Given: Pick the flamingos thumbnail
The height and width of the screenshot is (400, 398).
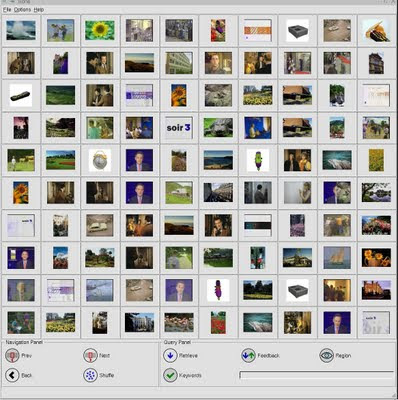Looking at the screenshot, I should coord(179,323).
